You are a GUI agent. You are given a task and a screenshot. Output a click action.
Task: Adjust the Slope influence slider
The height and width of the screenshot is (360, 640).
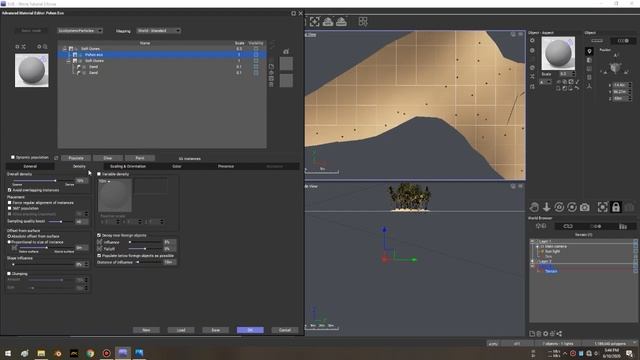pos(42,264)
